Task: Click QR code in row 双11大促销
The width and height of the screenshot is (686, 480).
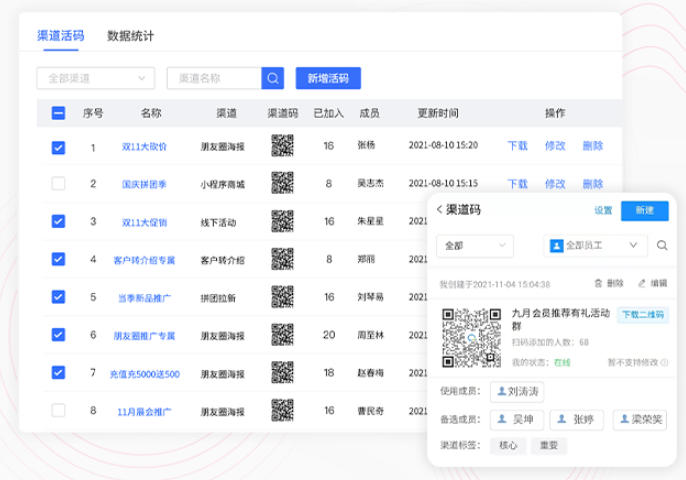Action: 282,221
